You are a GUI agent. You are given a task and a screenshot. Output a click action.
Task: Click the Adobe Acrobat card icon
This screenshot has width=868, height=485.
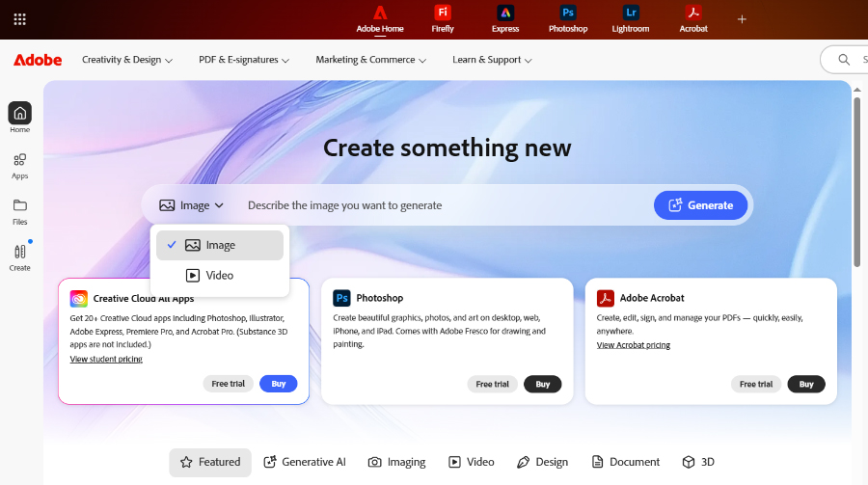point(605,298)
